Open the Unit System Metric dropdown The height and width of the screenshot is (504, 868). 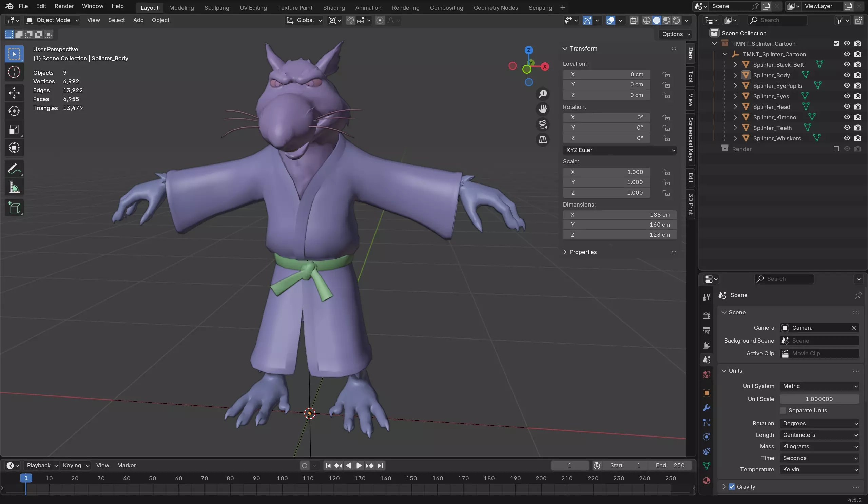(x=819, y=386)
